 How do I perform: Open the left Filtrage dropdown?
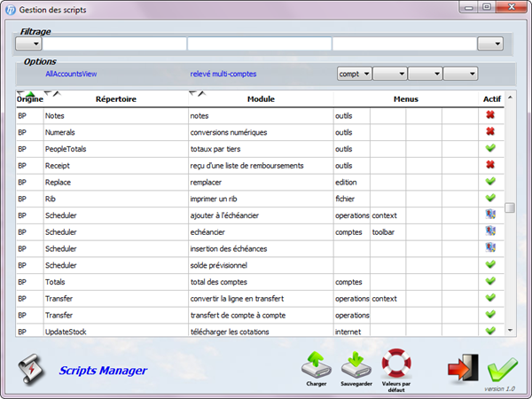[28, 43]
